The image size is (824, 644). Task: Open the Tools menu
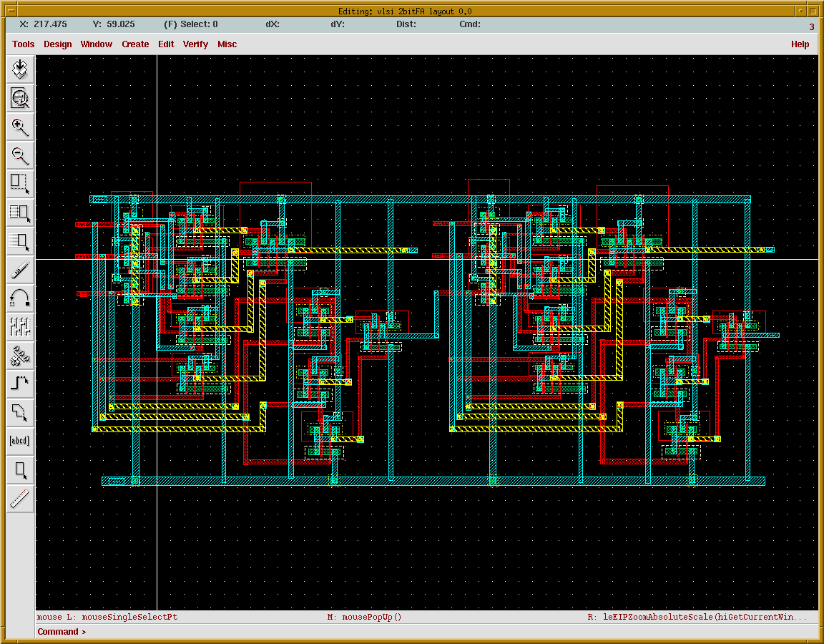(x=23, y=44)
